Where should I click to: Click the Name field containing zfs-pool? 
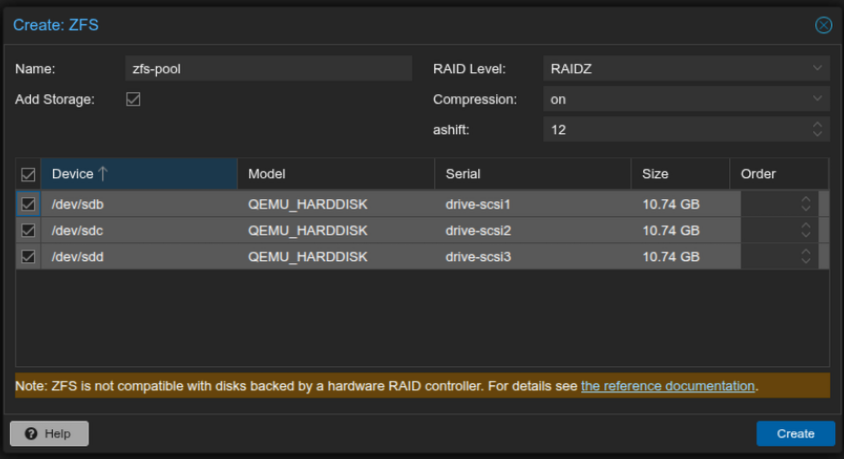[x=269, y=69]
